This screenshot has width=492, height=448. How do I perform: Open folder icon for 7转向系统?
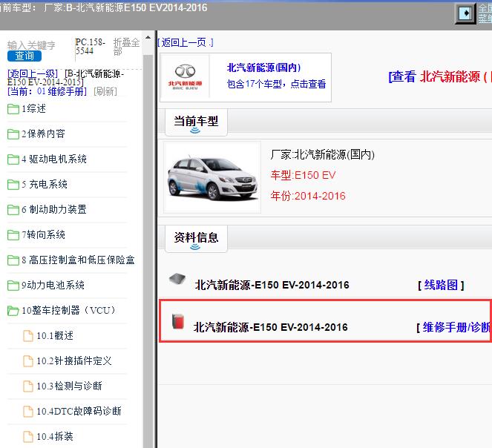point(13,234)
